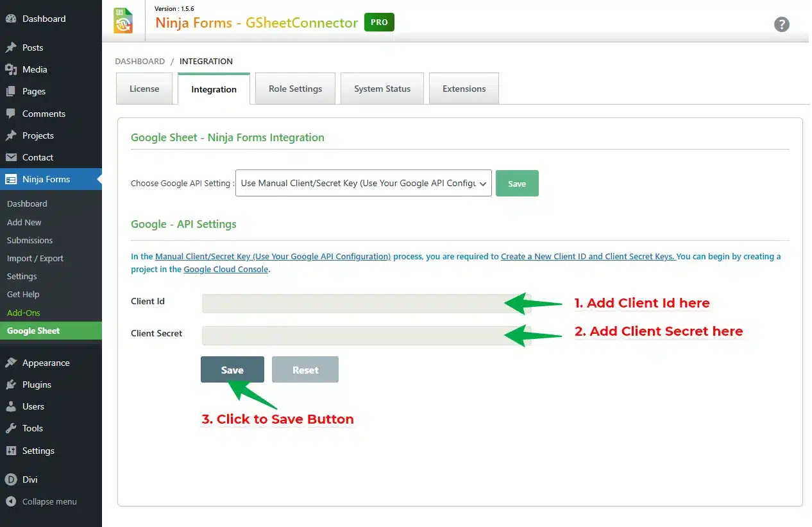Click the dark Save button below Client Secret

(x=232, y=370)
